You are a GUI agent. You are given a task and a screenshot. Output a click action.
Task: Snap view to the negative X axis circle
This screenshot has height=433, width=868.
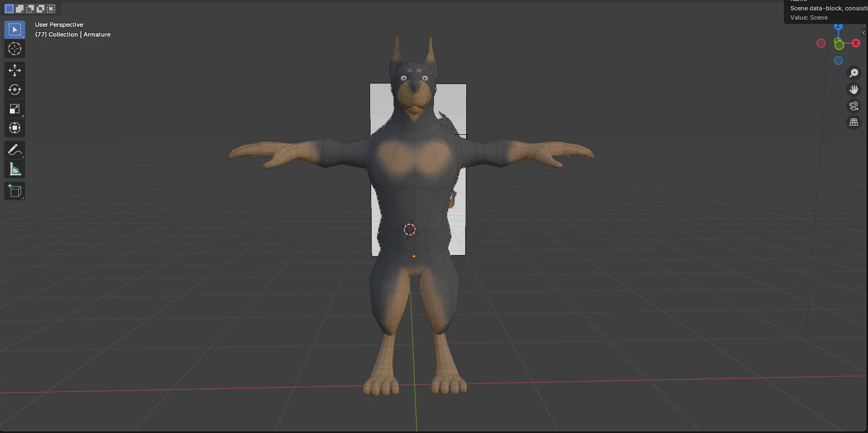point(821,43)
